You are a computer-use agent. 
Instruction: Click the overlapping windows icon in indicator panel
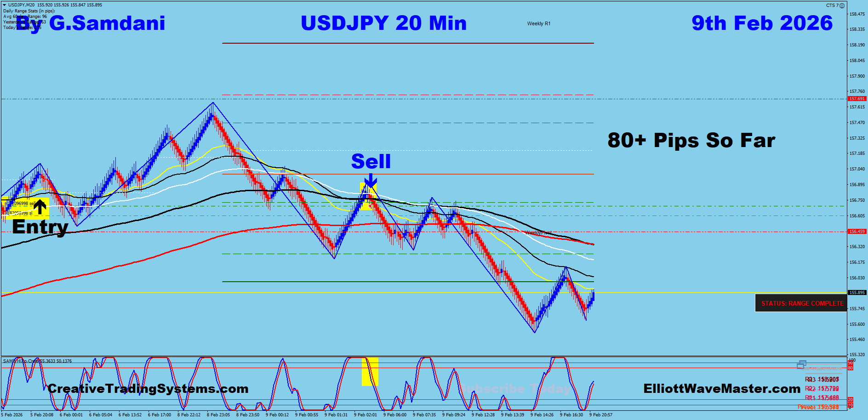coord(801,365)
